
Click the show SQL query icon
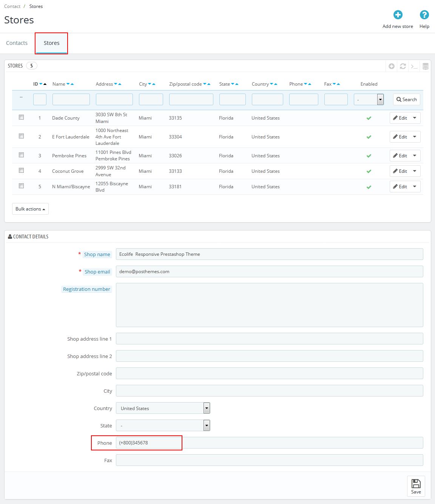(x=414, y=66)
